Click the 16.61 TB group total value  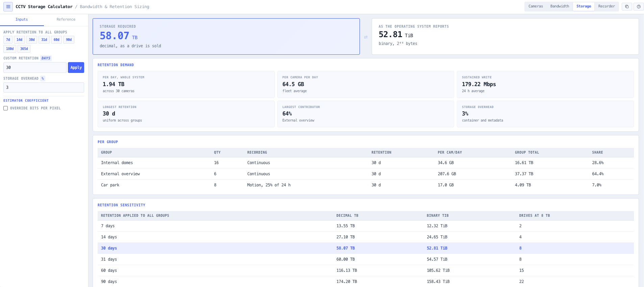click(524, 163)
